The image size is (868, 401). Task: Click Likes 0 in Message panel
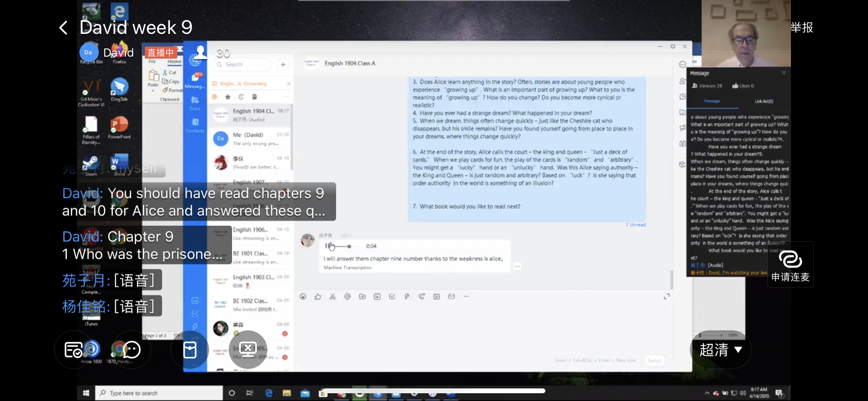coord(743,86)
